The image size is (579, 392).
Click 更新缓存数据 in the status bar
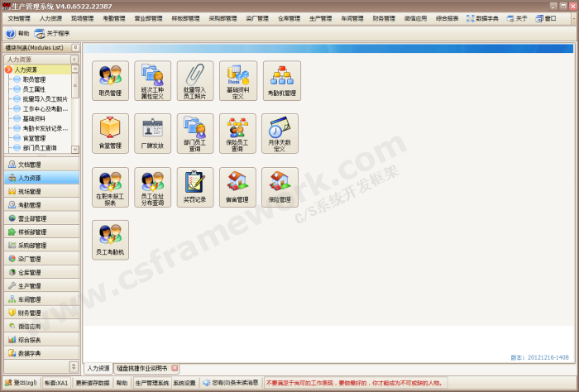coord(92,383)
